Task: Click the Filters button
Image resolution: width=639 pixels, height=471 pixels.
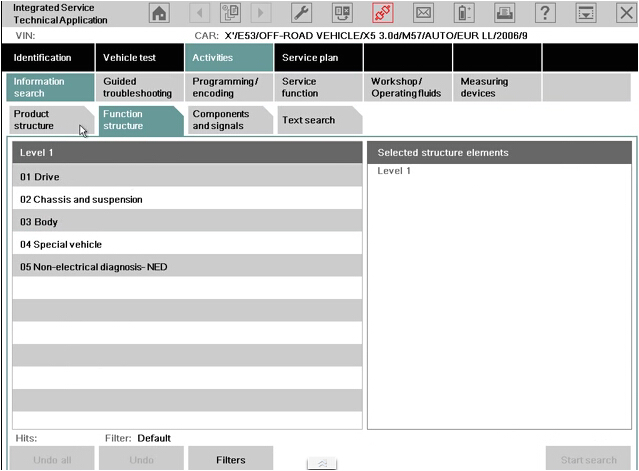Action: coord(230,460)
